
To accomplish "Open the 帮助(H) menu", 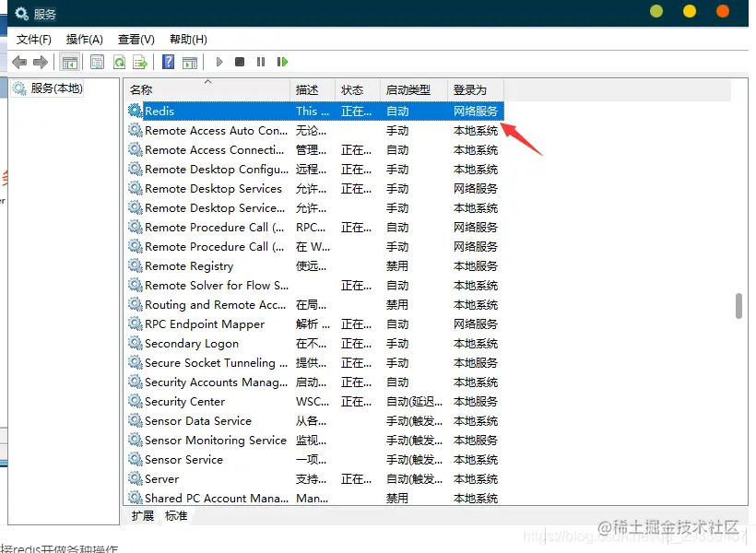I will point(188,40).
